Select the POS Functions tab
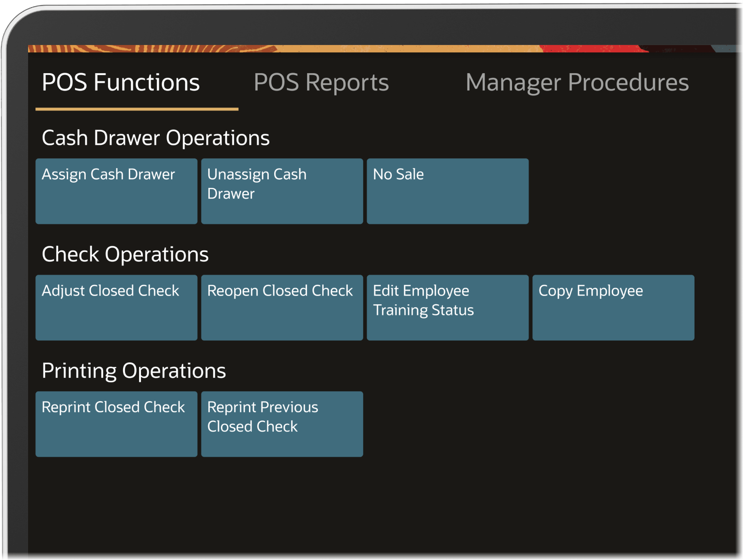 click(x=121, y=82)
